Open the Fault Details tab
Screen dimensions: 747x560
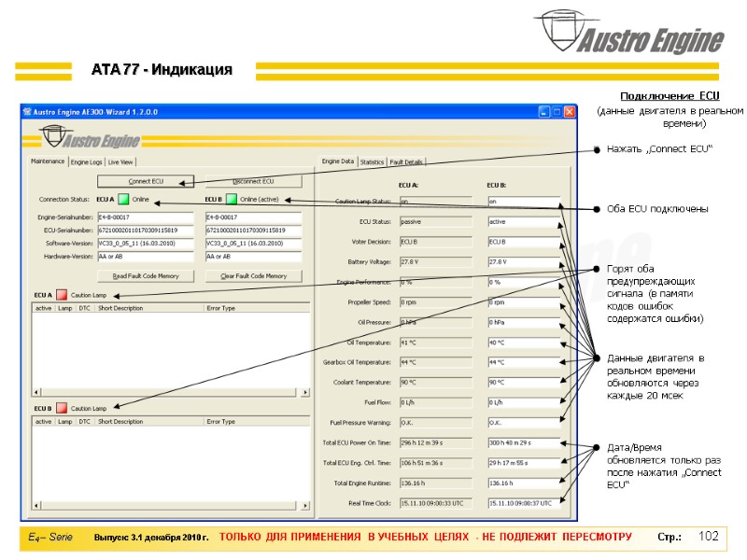coord(406,162)
